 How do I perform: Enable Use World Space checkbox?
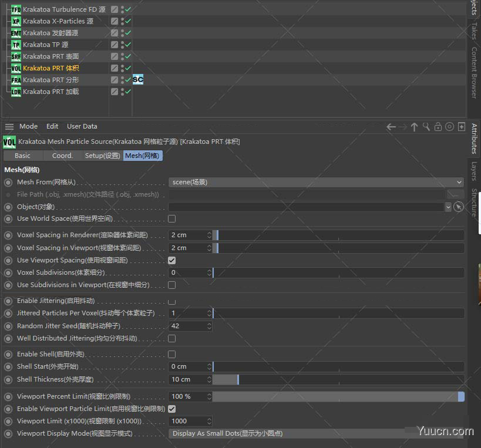point(171,218)
